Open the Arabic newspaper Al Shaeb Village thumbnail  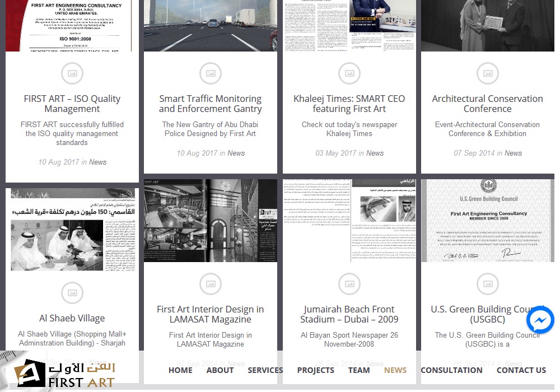tap(72, 230)
